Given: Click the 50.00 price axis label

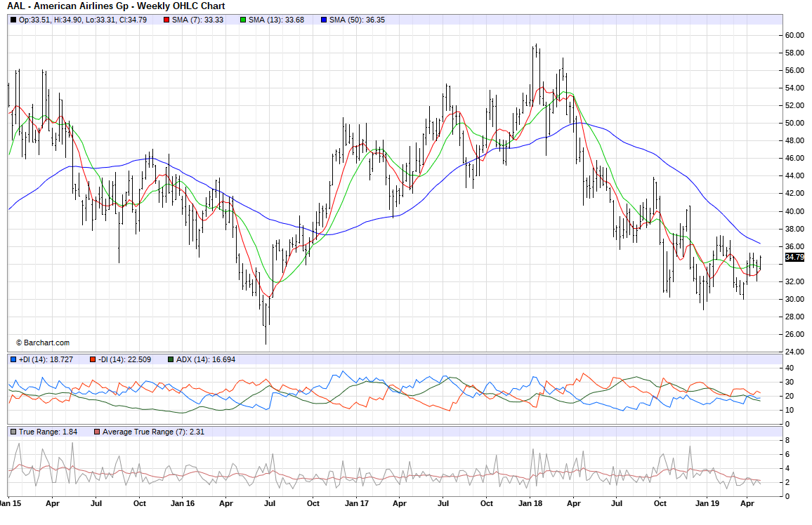Looking at the screenshot, I should (795, 124).
